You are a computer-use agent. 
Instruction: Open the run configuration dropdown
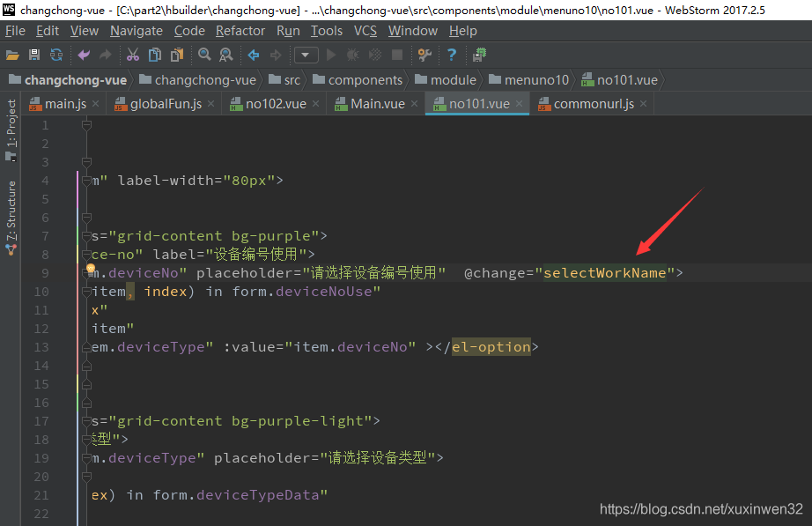306,55
